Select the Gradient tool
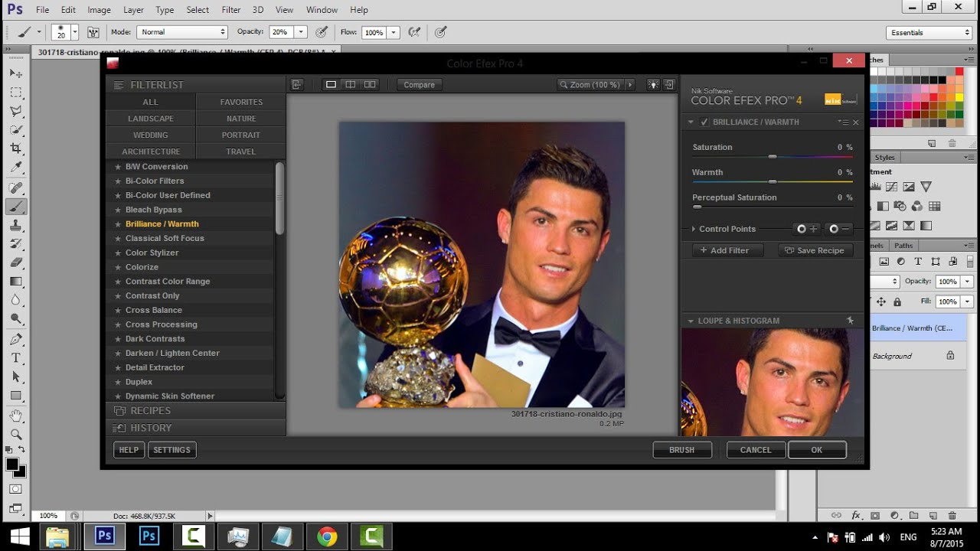980x551 pixels. point(16,281)
